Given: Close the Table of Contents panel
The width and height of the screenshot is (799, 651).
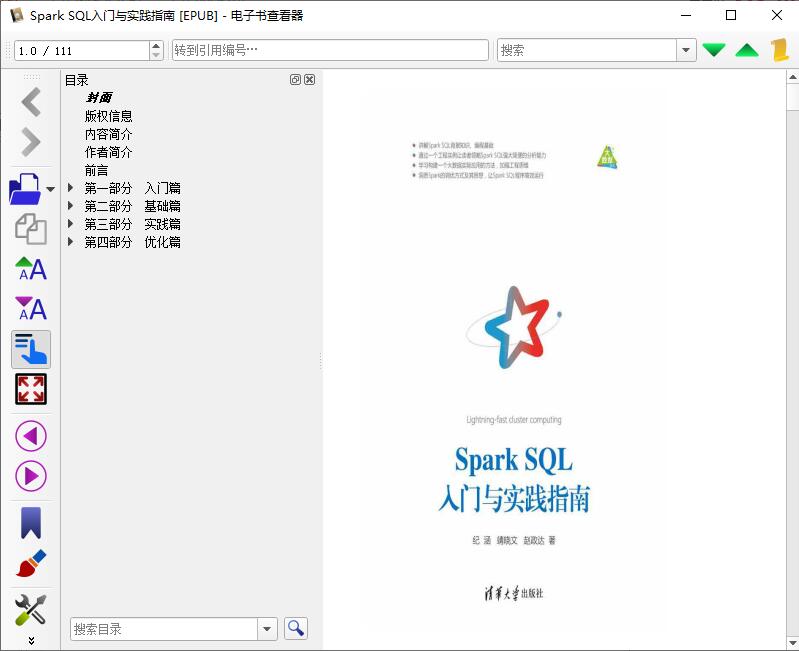Looking at the screenshot, I should click(x=309, y=79).
